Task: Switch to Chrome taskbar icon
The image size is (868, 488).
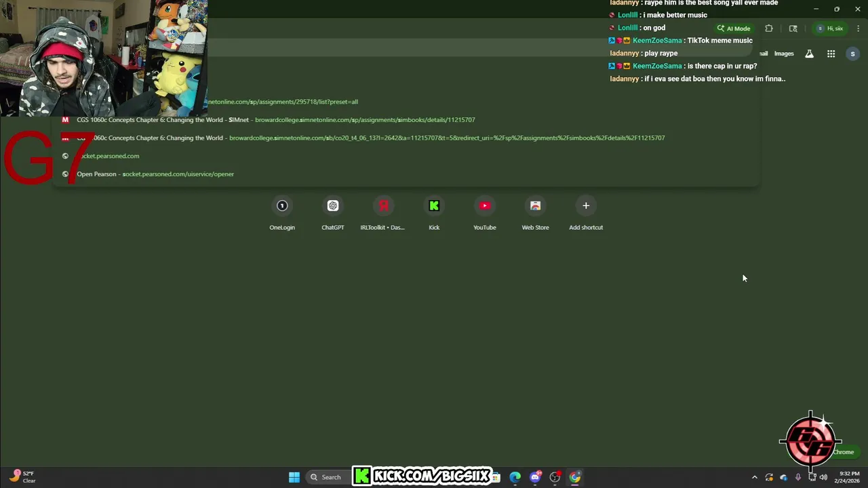Action: 575,477
